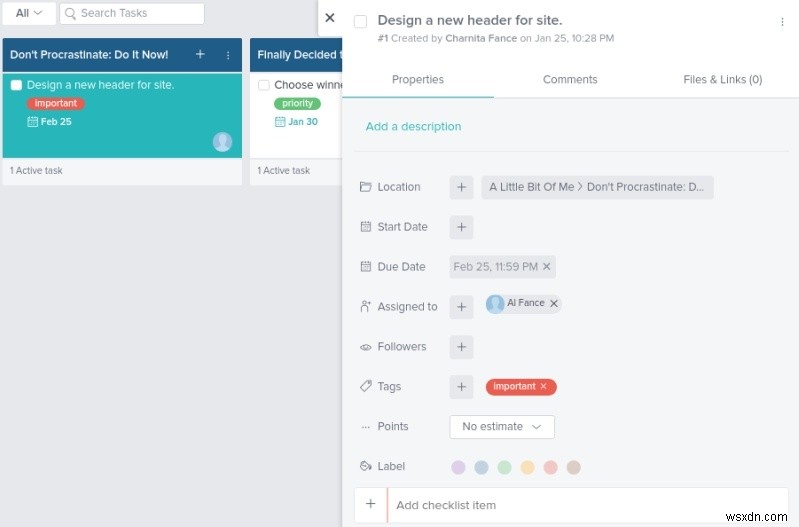
Task: Add a task to Don't Procrastinate list
Action: click(200, 54)
